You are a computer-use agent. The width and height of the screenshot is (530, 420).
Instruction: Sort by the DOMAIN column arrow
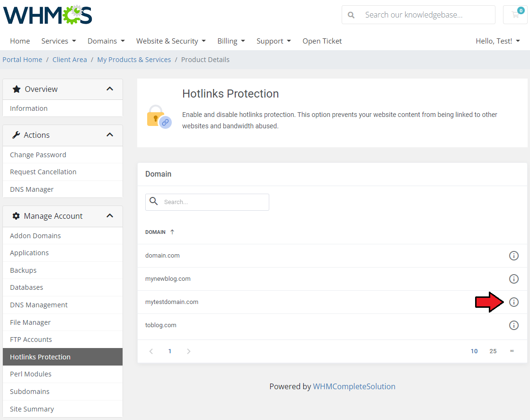tap(172, 232)
